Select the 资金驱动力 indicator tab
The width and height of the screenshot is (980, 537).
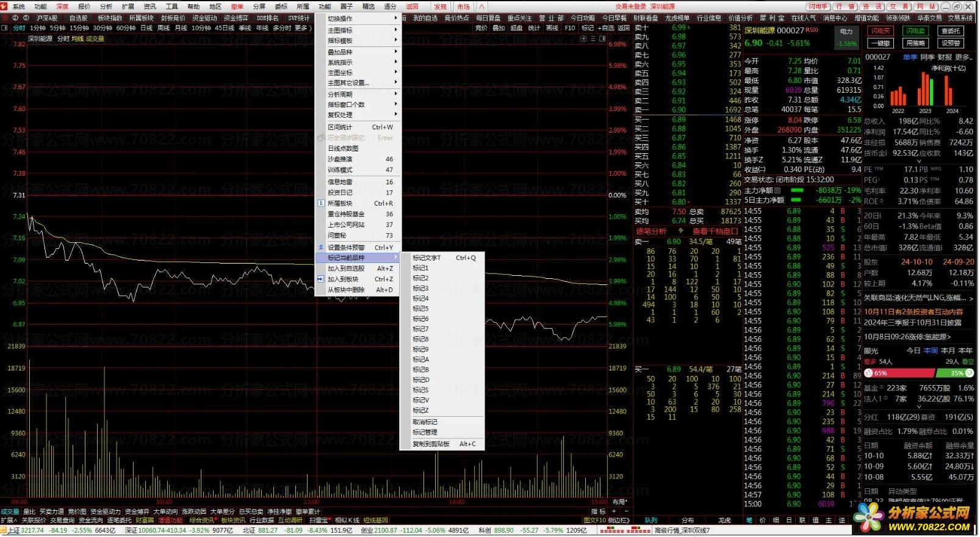[106, 511]
